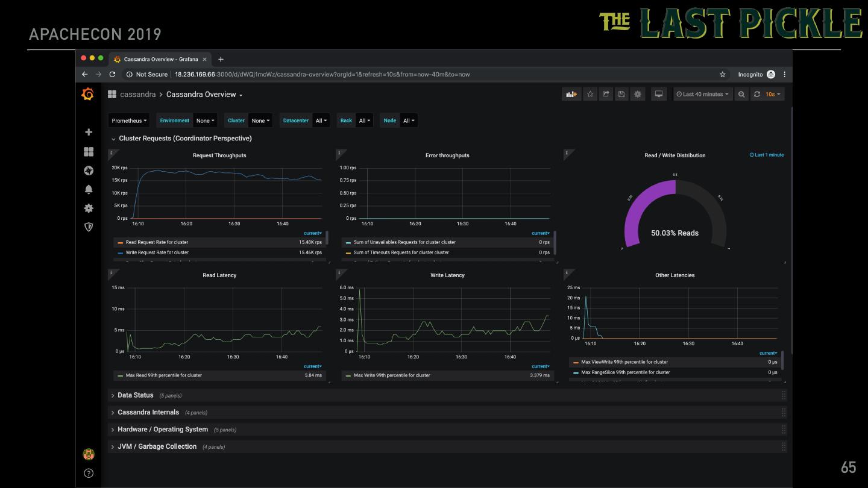Click the cassandra folder breadcrumb link

click(x=137, y=95)
